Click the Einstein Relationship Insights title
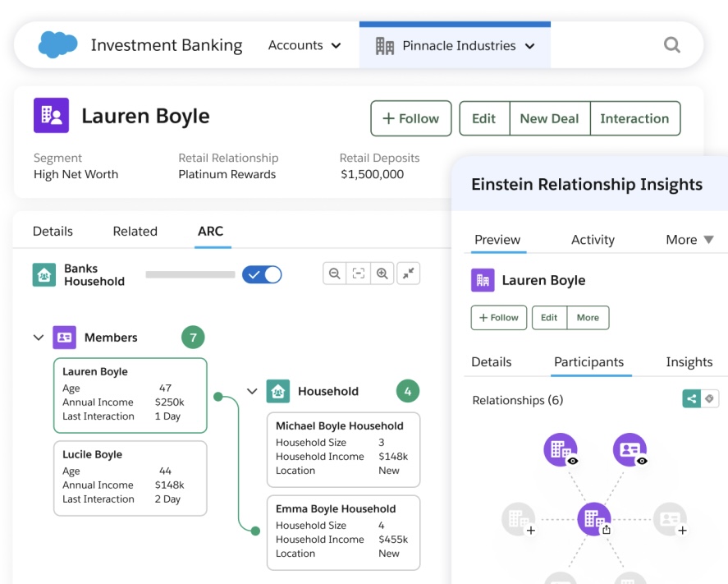Image resolution: width=728 pixels, height=584 pixels. [x=587, y=185]
